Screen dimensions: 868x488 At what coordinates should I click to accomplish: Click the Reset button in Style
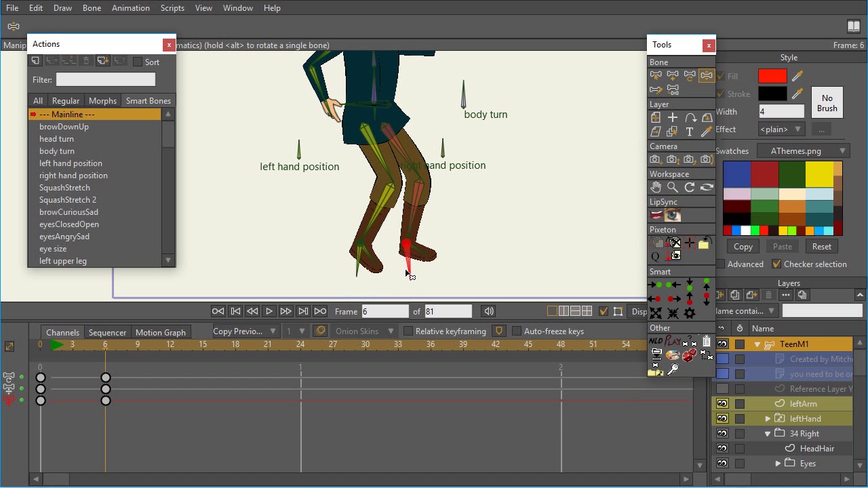point(821,247)
